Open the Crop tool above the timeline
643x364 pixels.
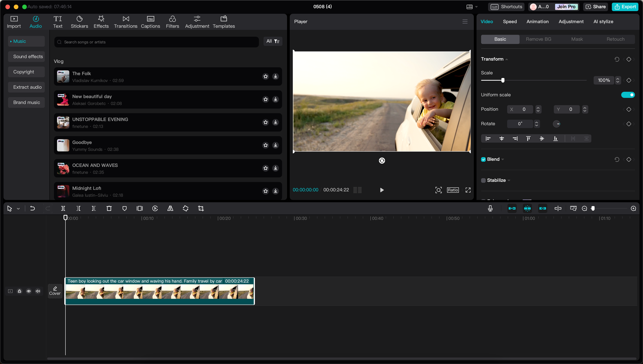click(x=201, y=208)
